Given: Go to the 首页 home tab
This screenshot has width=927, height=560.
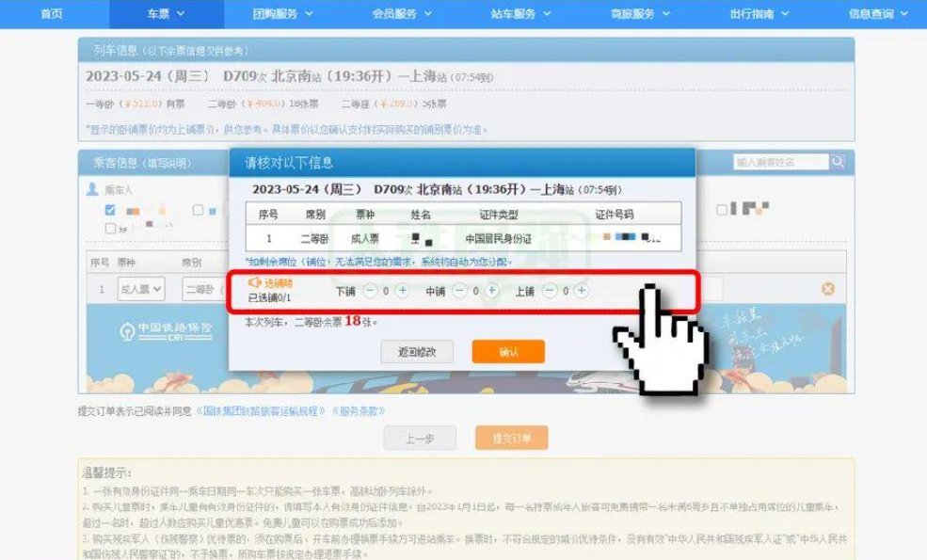Looking at the screenshot, I should point(52,14).
